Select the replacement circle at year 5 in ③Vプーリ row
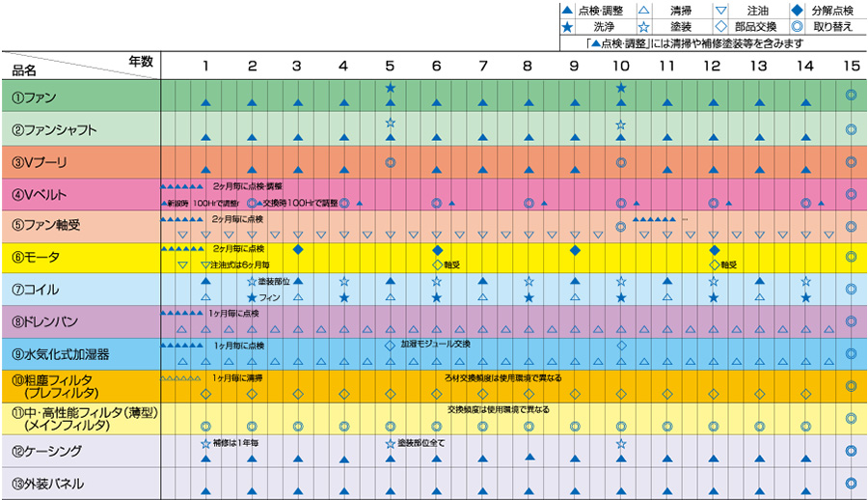Image resolution: width=868 pixels, height=500 pixels. pos(391,162)
